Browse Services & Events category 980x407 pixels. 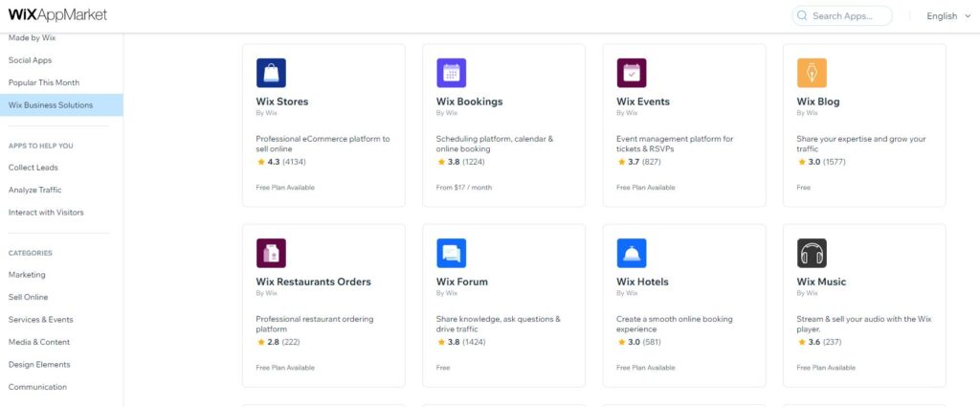(x=40, y=320)
